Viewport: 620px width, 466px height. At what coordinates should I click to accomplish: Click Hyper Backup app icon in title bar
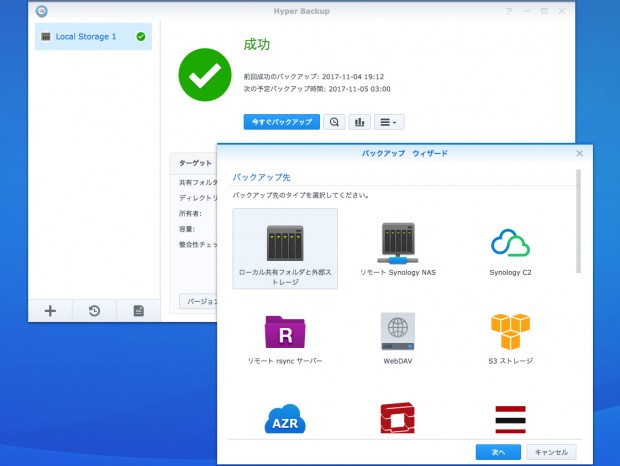click(42, 11)
